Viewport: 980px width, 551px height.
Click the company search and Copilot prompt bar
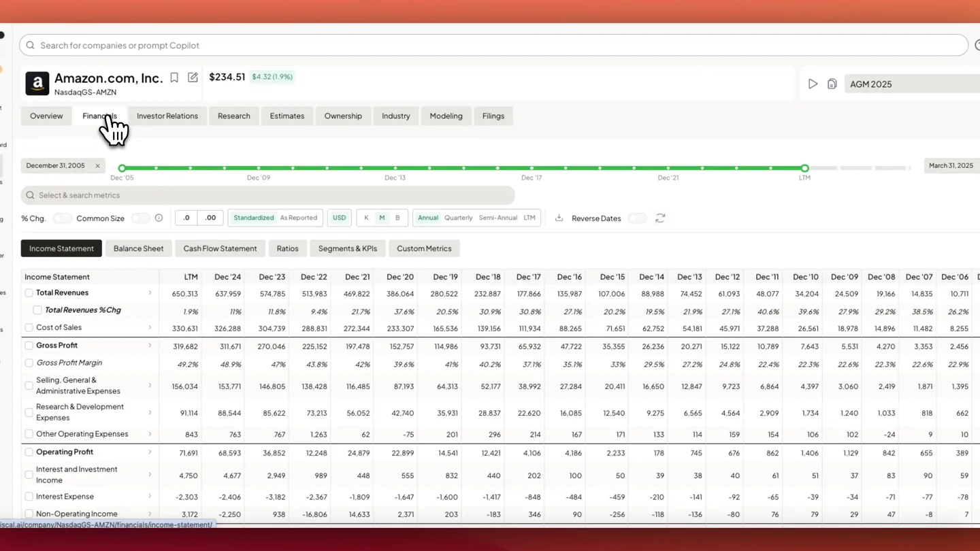(493, 46)
